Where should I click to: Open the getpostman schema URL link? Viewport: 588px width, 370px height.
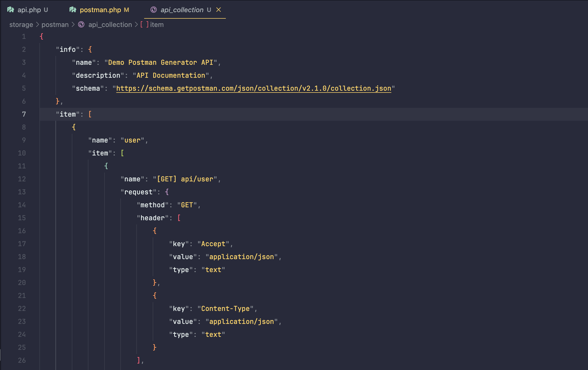click(x=254, y=88)
